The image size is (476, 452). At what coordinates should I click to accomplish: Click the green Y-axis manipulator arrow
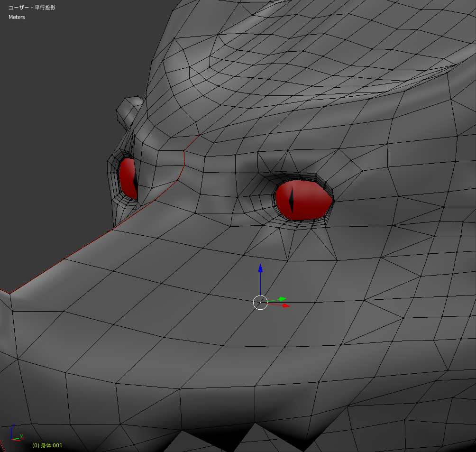point(282,299)
